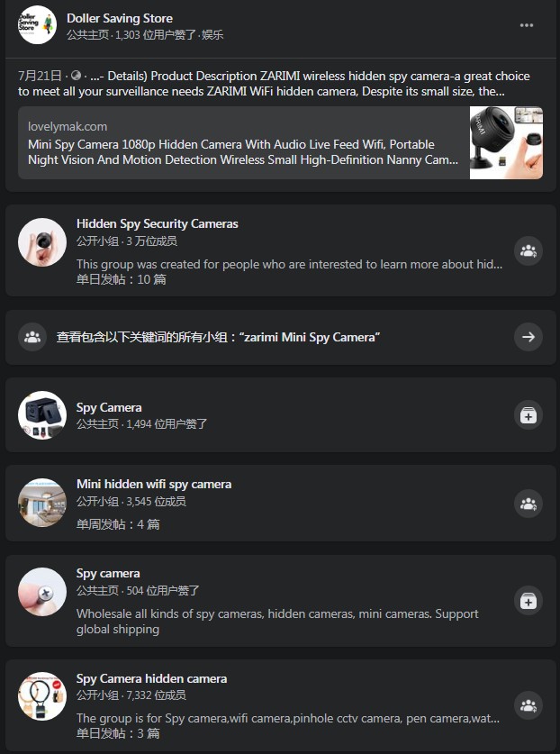Join the Mini hidden wifi spy camera group
Image resolution: width=560 pixels, height=754 pixels.
528,504
